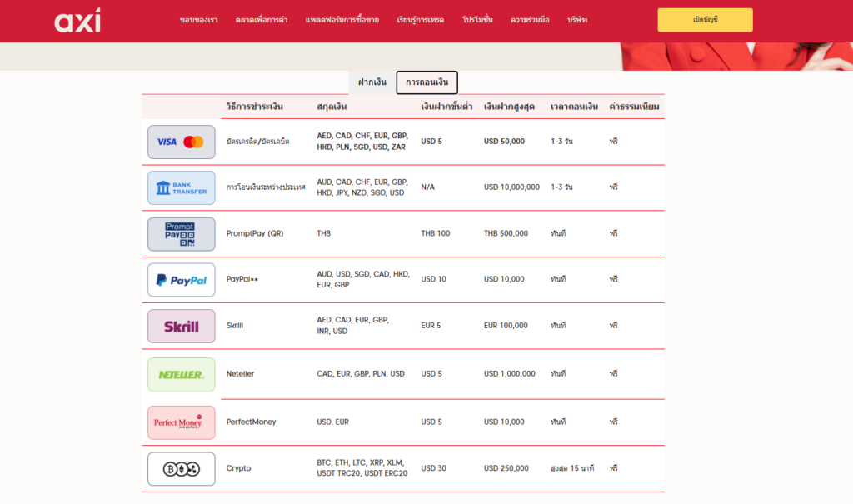853x504 pixels.
Task: Choose the PromptPay QR logo
Action: click(181, 234)
